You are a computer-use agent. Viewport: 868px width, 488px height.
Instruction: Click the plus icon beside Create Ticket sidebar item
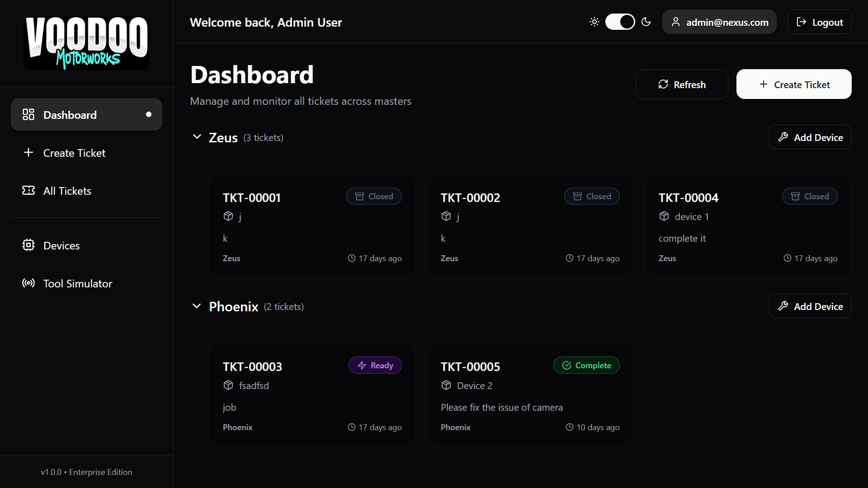28,152
